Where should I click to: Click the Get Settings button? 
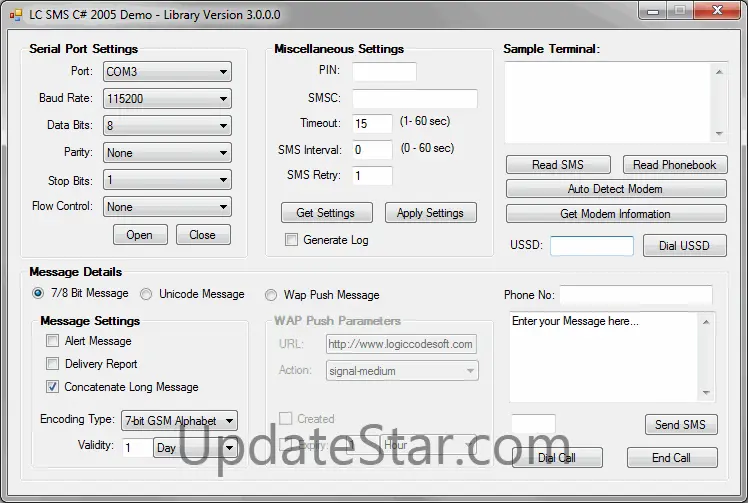pyautogui.click(x=327, y=213)
